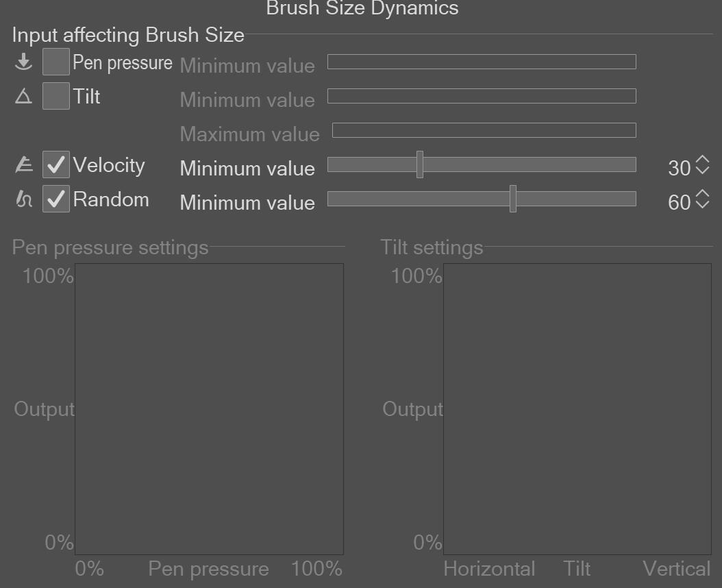Click inside the Pen pressure curve graph
This screenshot has height=588, width=722.
(x=209, y=409)
